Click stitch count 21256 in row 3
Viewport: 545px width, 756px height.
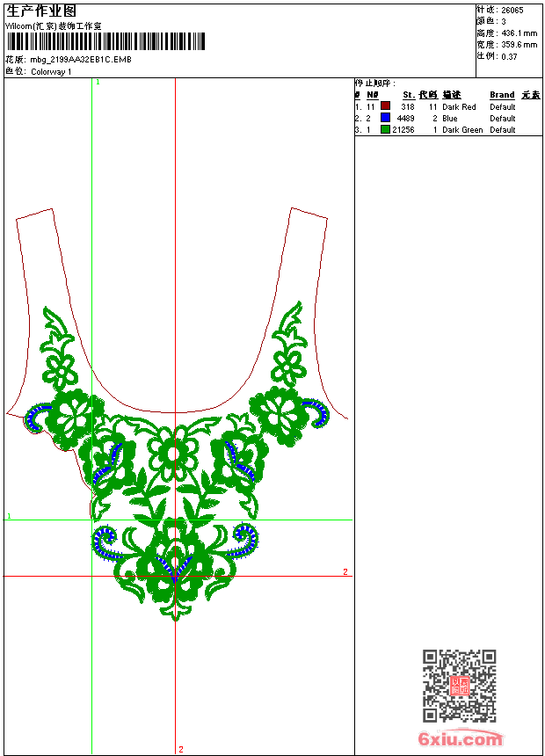403,130
